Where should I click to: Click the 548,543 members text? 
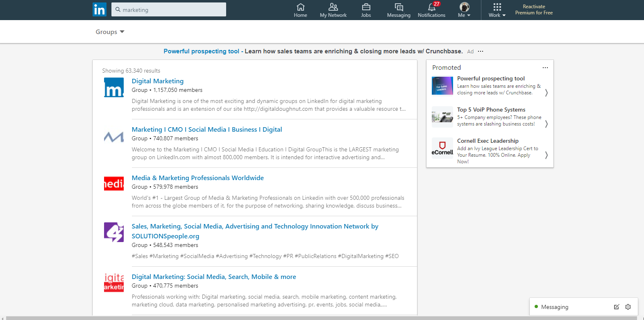(x=176, y=245)
